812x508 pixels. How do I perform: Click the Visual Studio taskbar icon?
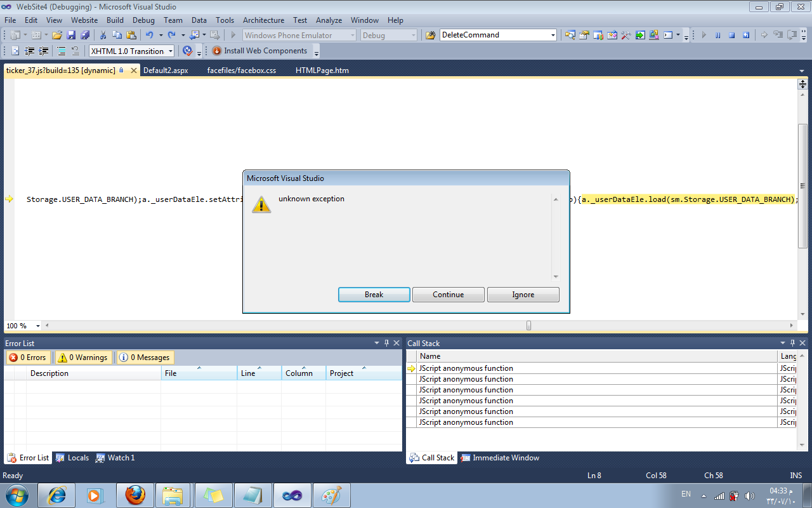[292, 495]
